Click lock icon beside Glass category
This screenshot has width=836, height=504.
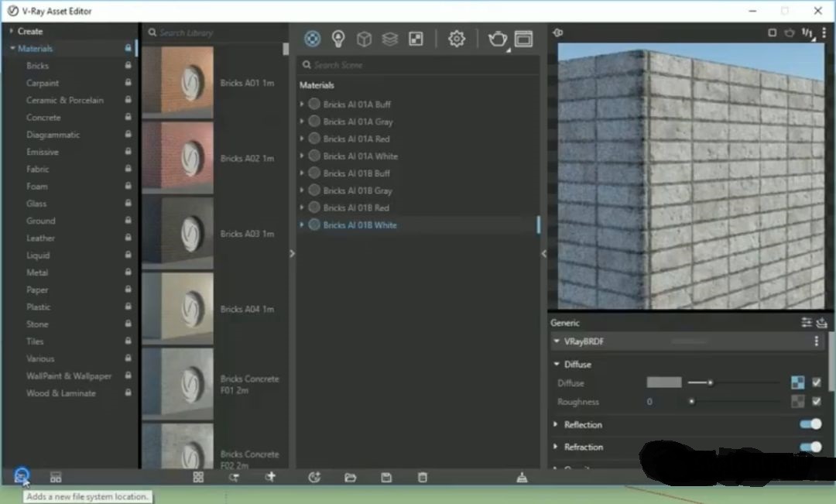pos(128,203)
